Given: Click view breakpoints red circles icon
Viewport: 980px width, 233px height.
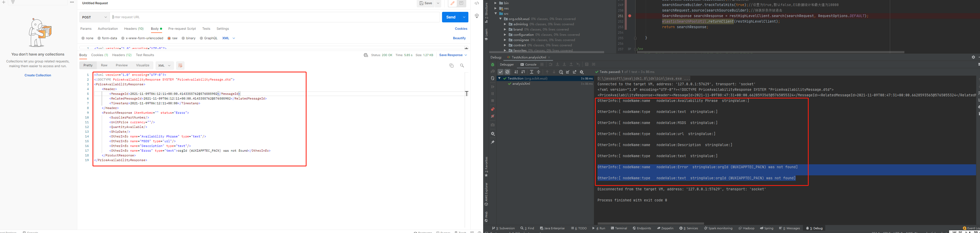Looking at the screenshot, I should pos(493,109).
